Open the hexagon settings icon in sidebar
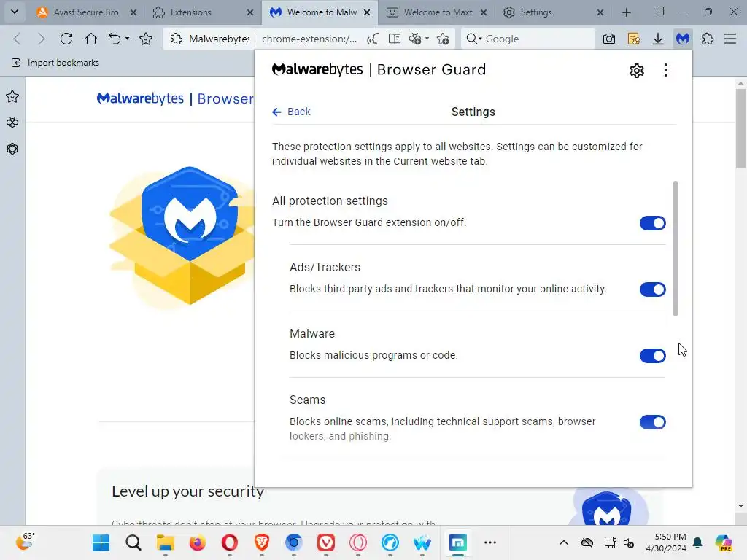Image resolution: width=747 pixels, height=560 pixels. click(12, 149)
